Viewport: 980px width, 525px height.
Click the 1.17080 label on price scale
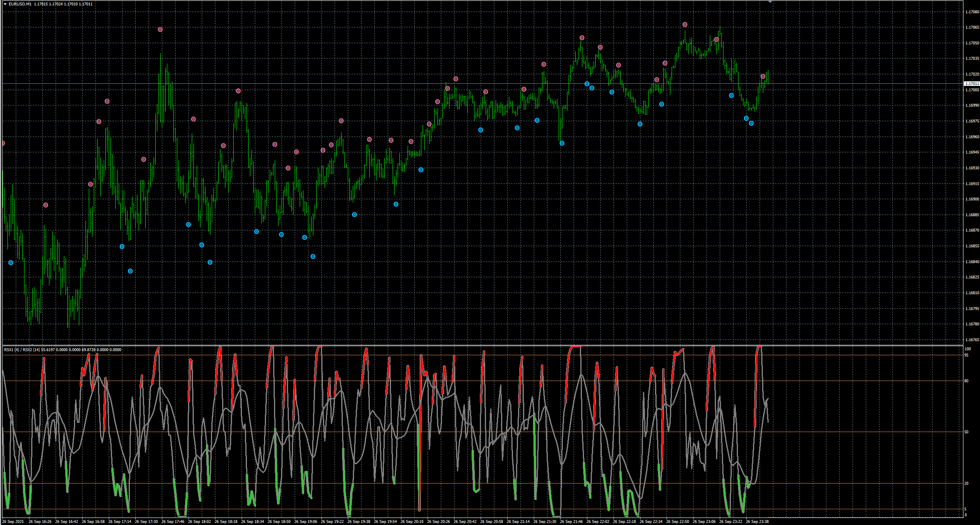972,12
